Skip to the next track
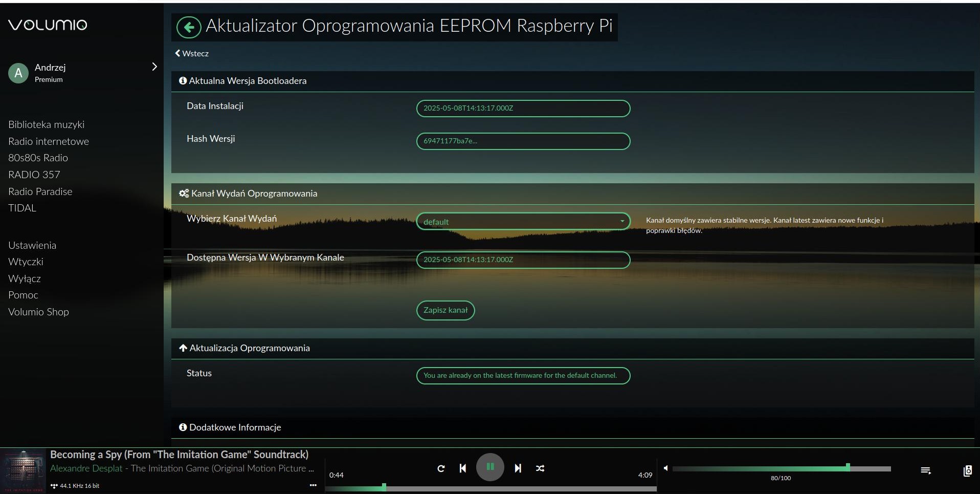 pos(518,468)
